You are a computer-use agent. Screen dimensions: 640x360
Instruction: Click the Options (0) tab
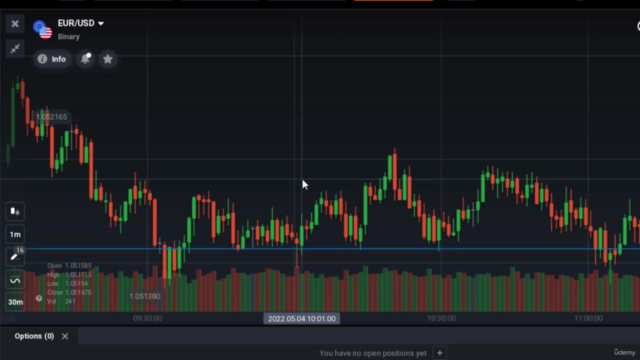pos(34,336)
